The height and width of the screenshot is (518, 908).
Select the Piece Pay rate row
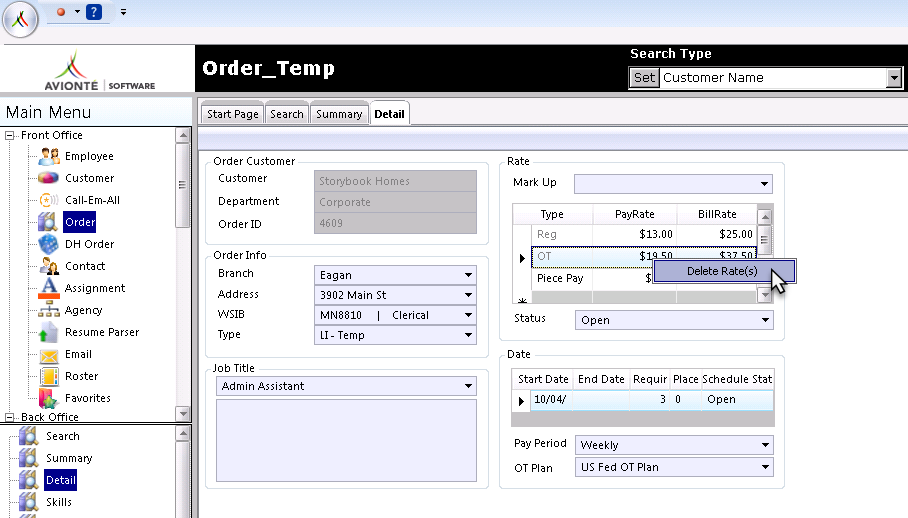pos(560,278)
